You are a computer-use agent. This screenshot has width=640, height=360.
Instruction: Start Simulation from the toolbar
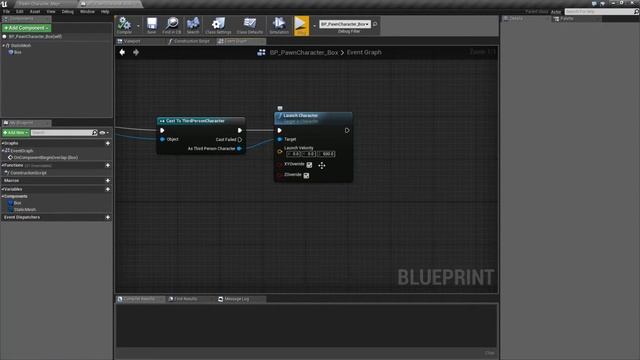pos(279,24)
